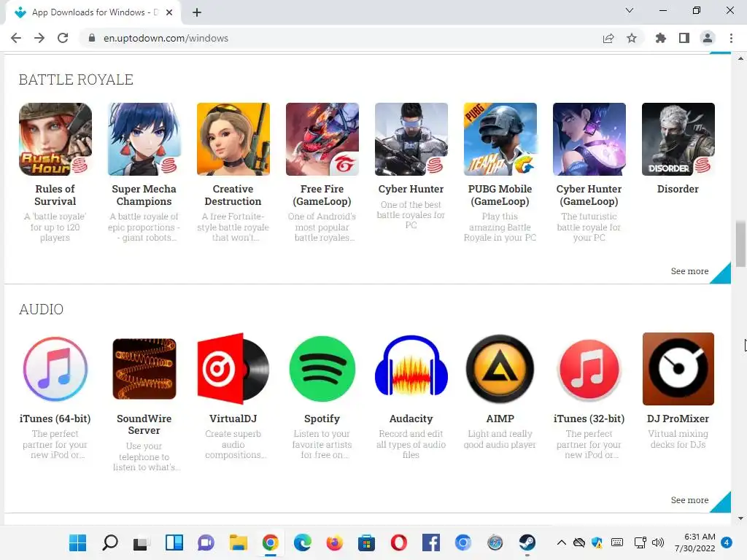This screenshot has width=747, height=560.
Task: Click See more under Audio
Action: (x=689, y=500)
